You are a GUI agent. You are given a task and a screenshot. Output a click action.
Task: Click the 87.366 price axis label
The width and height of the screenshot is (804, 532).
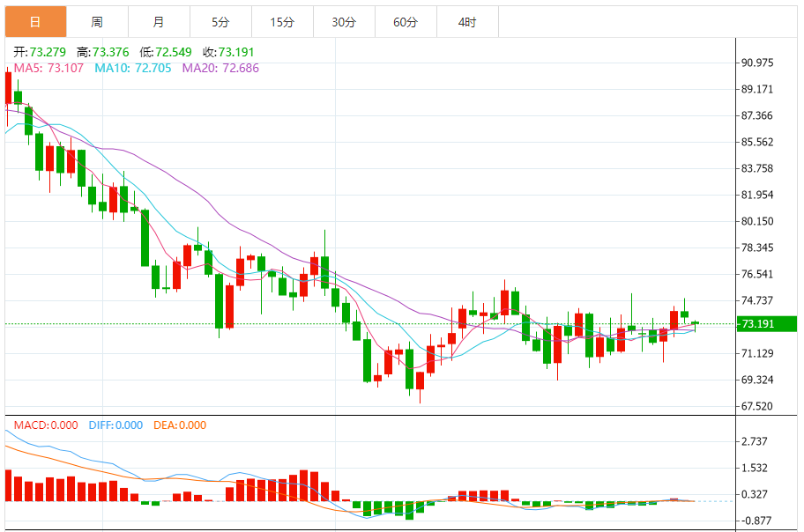tap(757, 116)
